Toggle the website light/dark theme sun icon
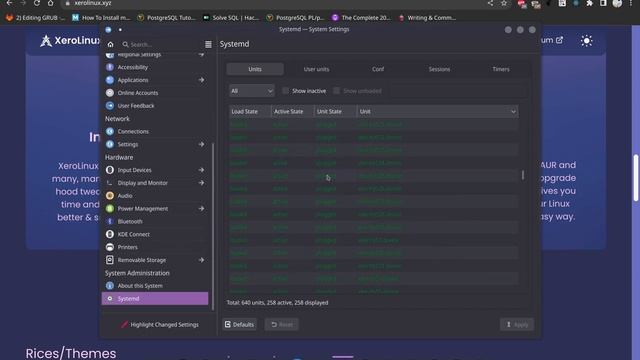 pos(587,40)
